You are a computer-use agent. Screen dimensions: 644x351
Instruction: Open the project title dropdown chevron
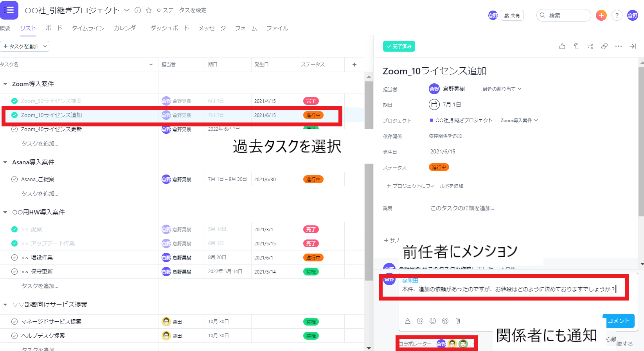[127, 10]
